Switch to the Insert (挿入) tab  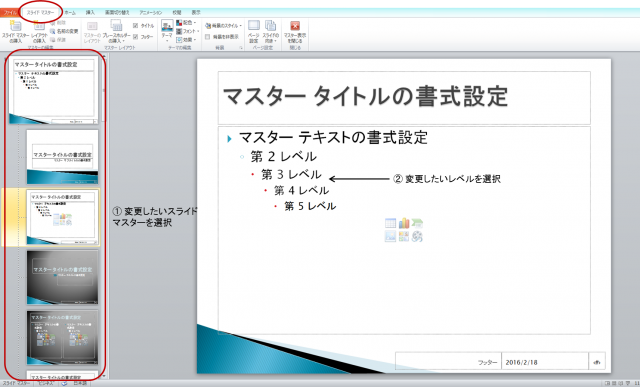90,13
